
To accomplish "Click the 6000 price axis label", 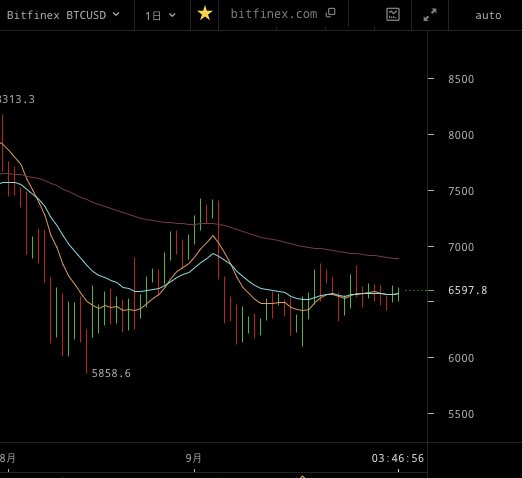I will 461,358.
